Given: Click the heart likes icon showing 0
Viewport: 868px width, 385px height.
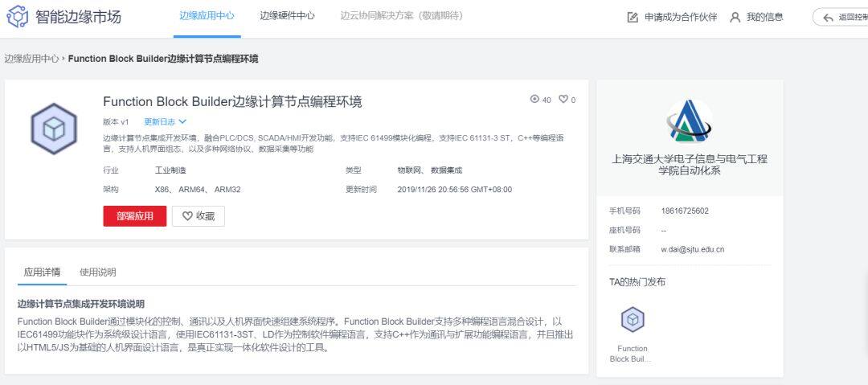Looking at the screenshot, I should pos(563,99).
